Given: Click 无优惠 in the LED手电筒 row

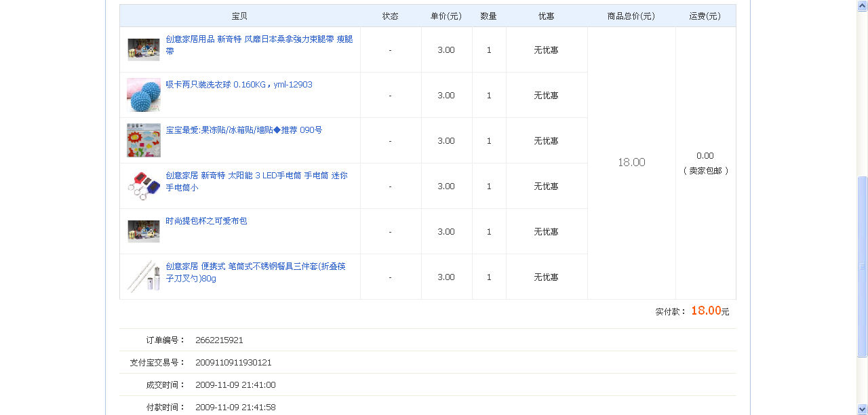Looking at the screenshot, I should coord(546,186).
